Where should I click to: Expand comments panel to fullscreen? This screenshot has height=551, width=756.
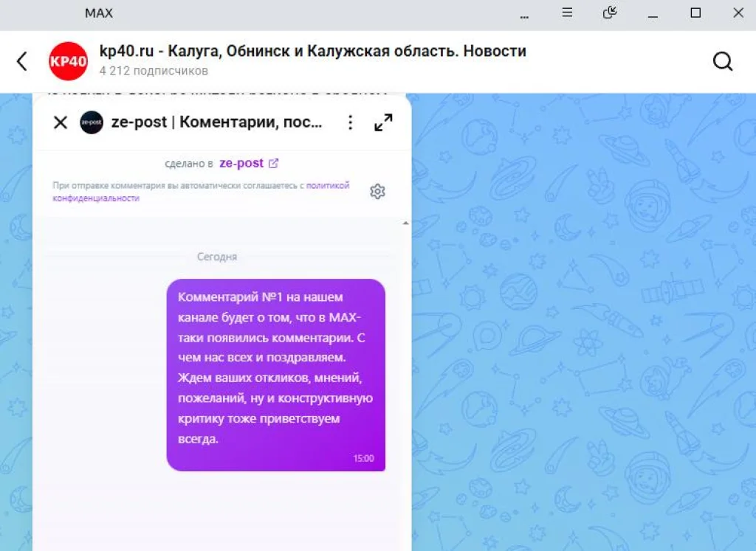point(383,122)
